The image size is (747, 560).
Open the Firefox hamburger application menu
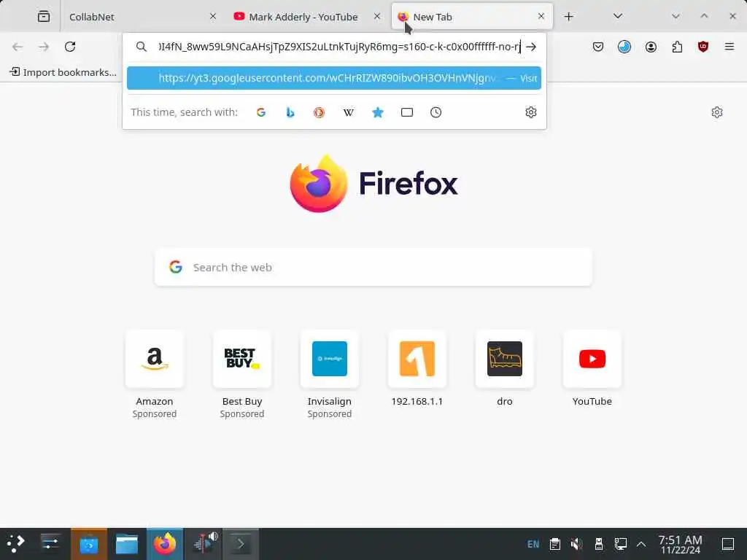click(729, 47)
